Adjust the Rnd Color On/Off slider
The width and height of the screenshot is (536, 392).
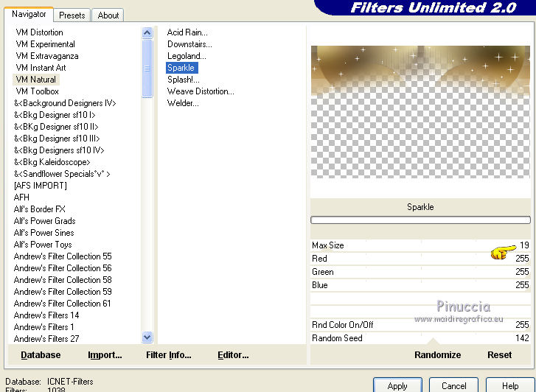click(x=420, y=325)
